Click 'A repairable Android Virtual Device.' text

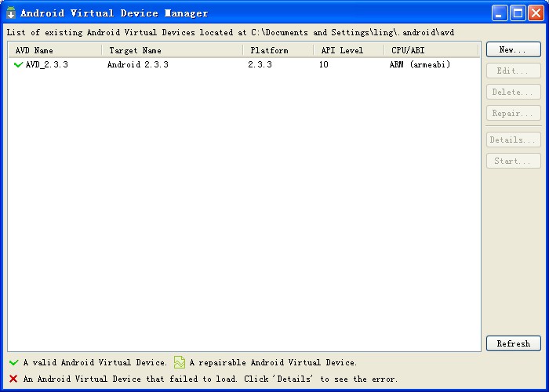coord(273,362)
